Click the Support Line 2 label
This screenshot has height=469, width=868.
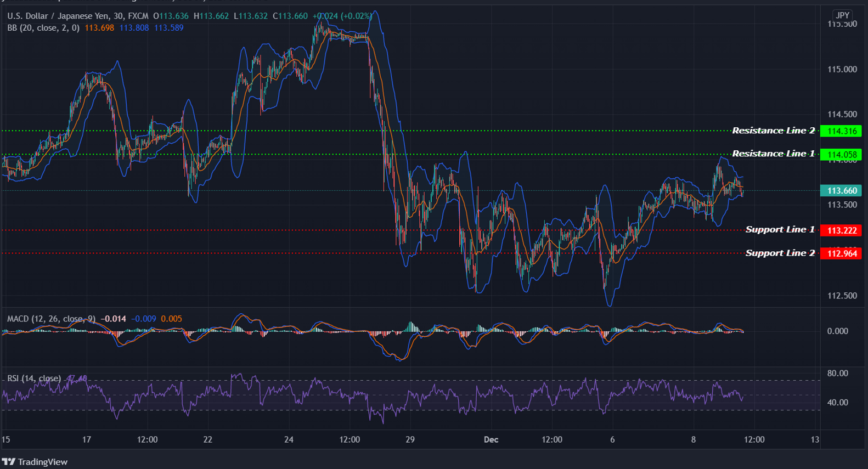click(780, 253)
